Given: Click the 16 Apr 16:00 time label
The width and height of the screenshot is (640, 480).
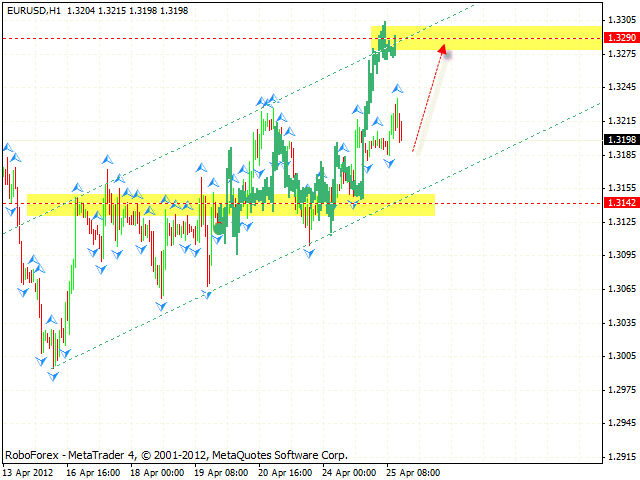Looking at the screenshot, I should 93,473.
